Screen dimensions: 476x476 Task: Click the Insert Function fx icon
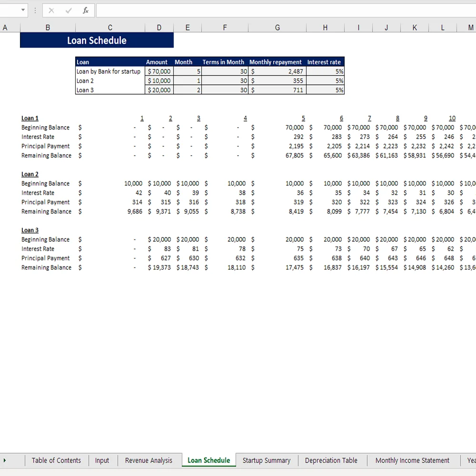(86, 10)
